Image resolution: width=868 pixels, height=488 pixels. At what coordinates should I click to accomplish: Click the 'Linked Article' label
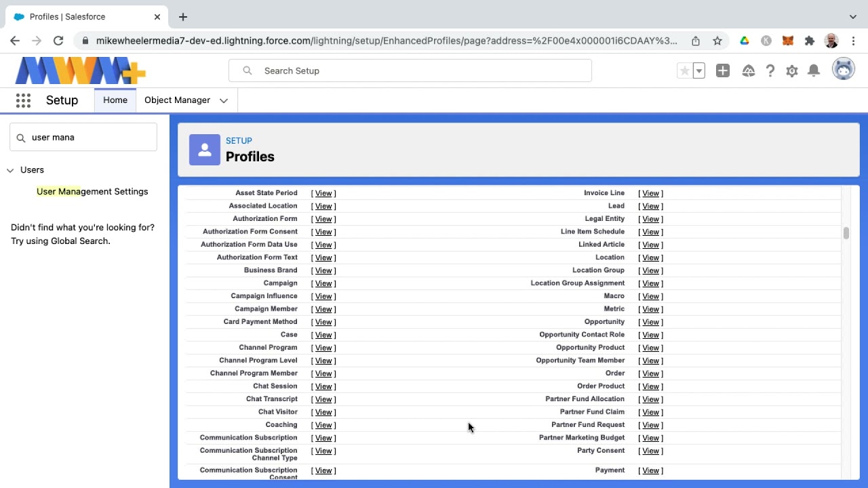601,245
